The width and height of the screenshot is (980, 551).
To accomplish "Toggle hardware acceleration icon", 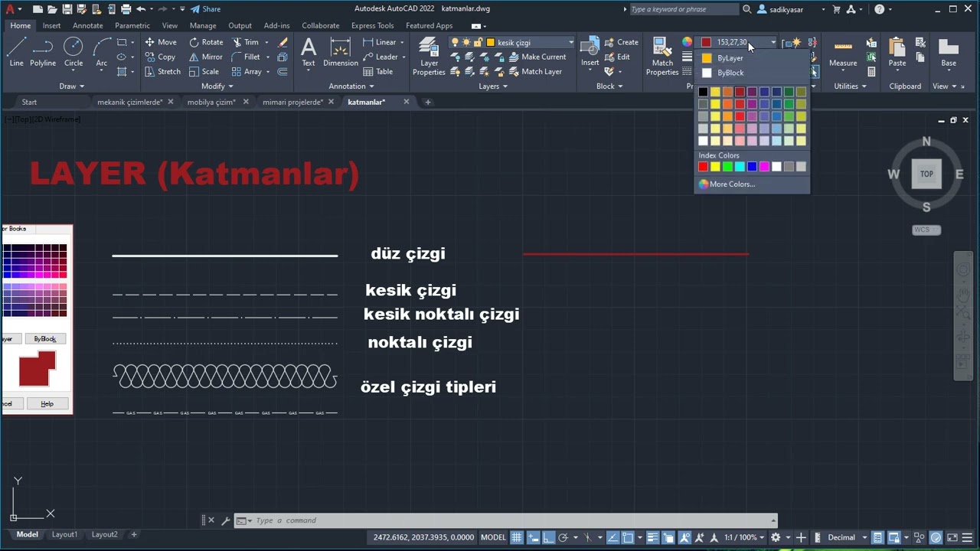I will [936, 537].
